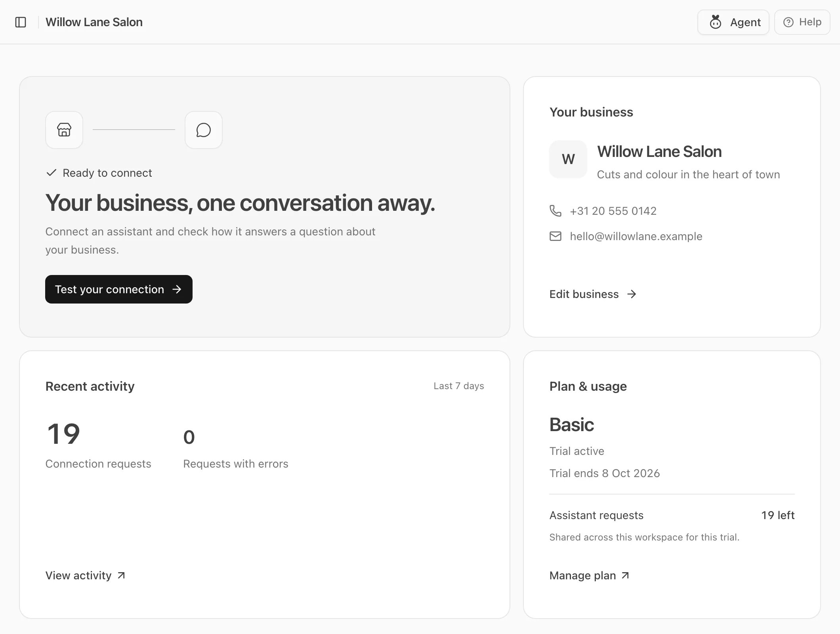840x634 pixels.
Task: Click the chat bubble icon tile
Action: coord(204,130)
